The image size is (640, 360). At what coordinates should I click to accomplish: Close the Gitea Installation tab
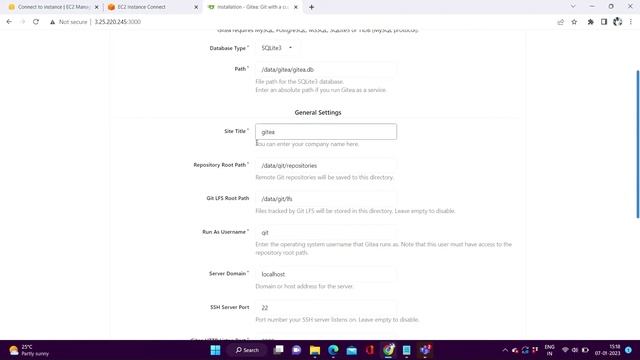pos(296,7)
